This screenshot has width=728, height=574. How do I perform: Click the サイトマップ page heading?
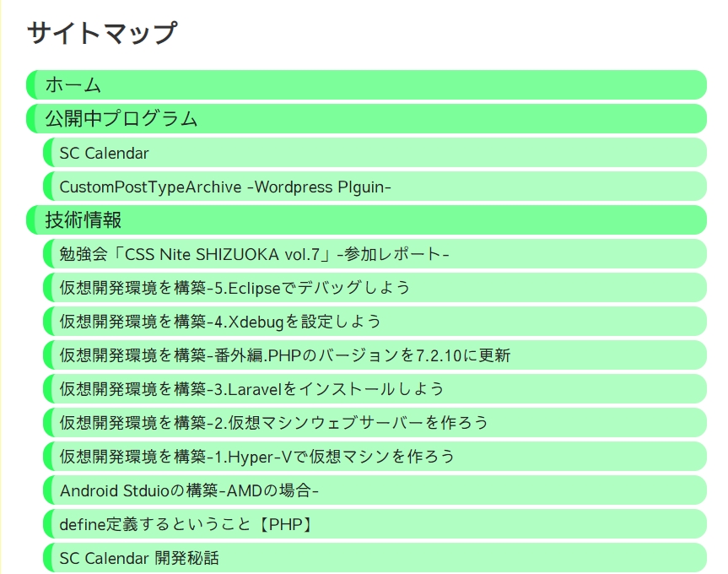pos(102,33)
